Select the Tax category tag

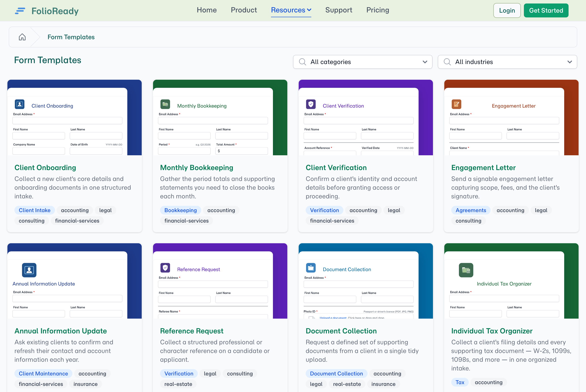[460, 382]
